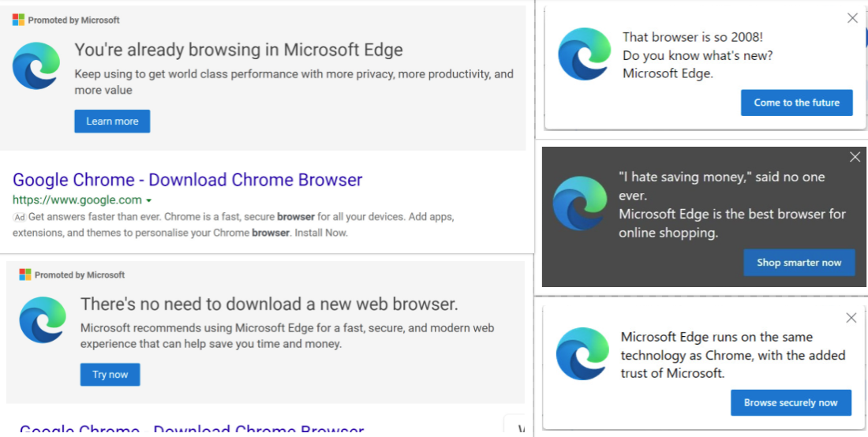
Task: Close the 'same technology as Chrome' popup
Action: (851, 318)
